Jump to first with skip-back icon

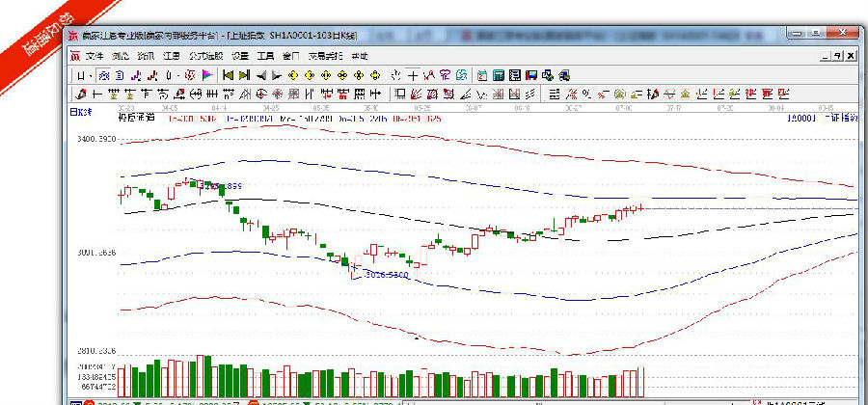pyautogui.click(x=229, y=74)
